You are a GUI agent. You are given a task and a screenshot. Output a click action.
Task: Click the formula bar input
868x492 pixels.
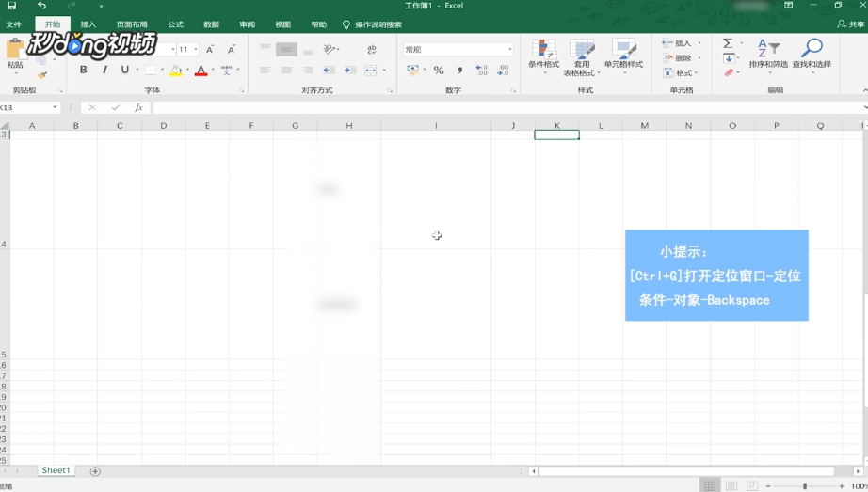click(507, 107)
